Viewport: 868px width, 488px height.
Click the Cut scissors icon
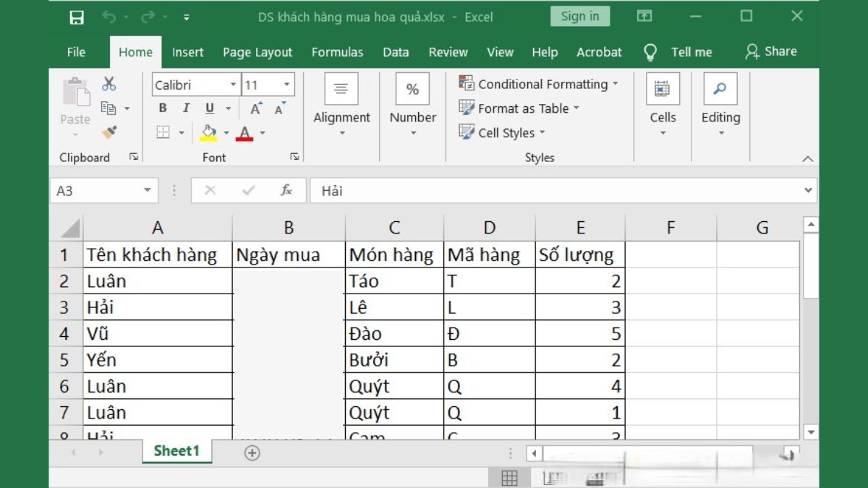[109, 84]
